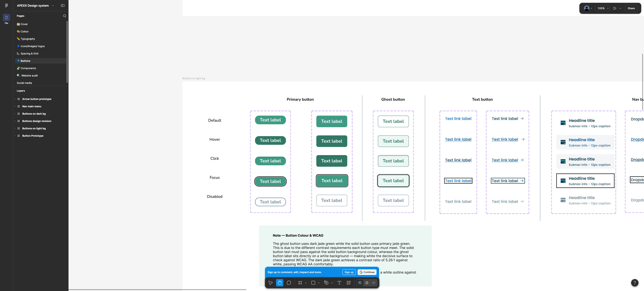Open the Social media page
Image resolution: width=644 pixels, height=291 pixels.
pyautogui.click(x=40, y=83)
